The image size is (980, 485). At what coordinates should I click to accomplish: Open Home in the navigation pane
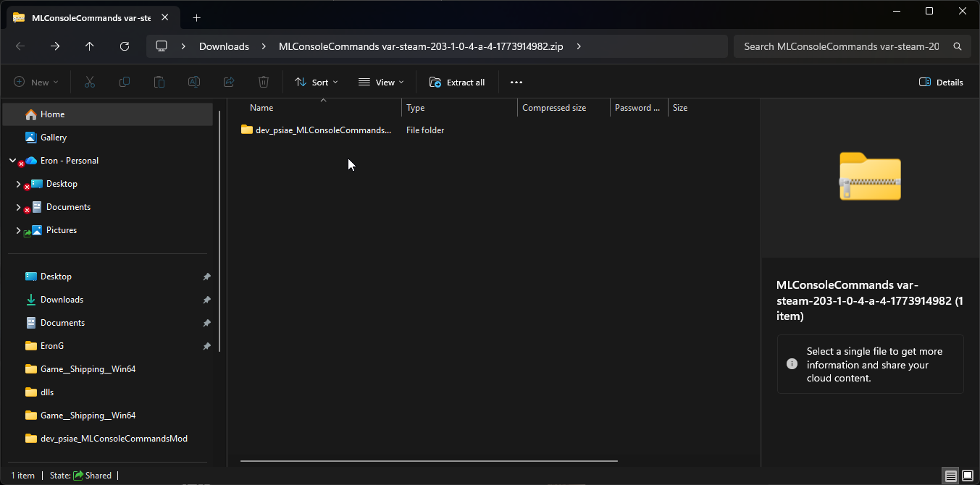52,114
